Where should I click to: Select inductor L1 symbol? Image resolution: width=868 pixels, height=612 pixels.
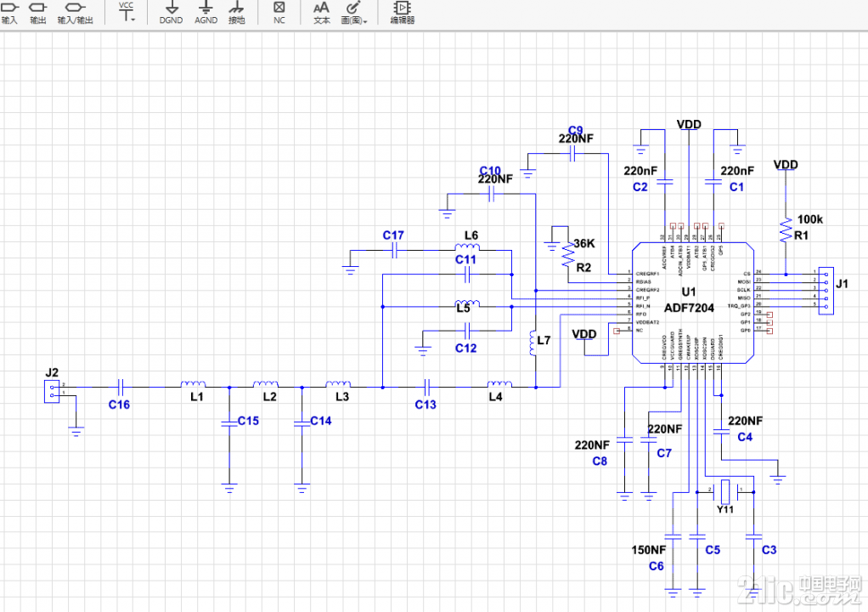(x=193, y=384)
